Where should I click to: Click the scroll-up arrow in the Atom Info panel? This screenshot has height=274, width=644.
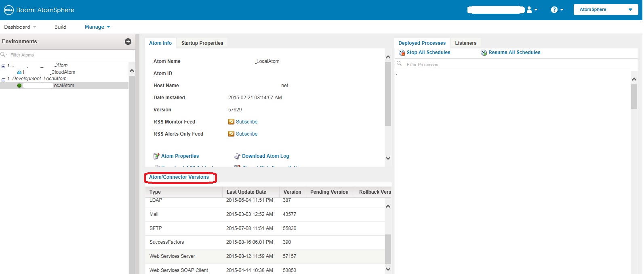coord(388,57)
